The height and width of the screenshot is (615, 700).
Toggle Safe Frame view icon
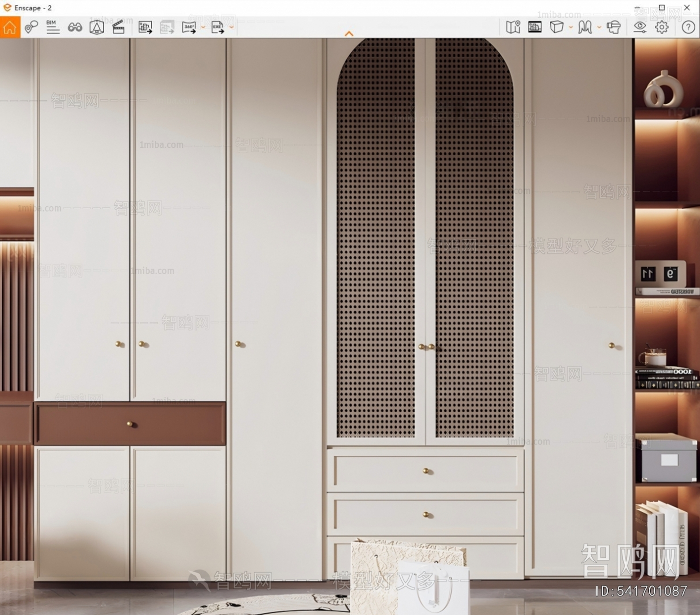click(x=97, y=27)
